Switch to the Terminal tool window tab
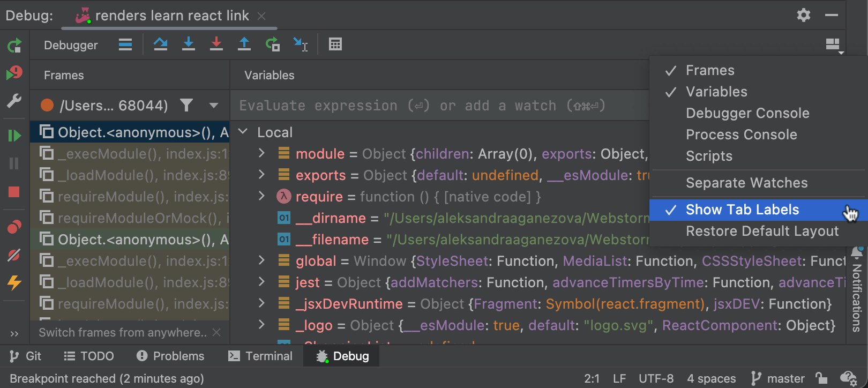 [x=261, y=356]
